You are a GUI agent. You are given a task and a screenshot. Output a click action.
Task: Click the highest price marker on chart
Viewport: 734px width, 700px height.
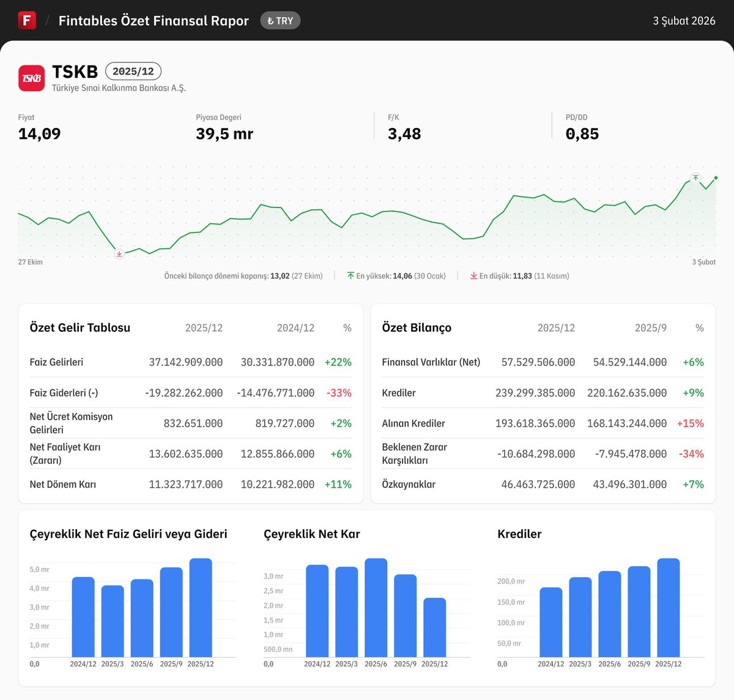695,177
